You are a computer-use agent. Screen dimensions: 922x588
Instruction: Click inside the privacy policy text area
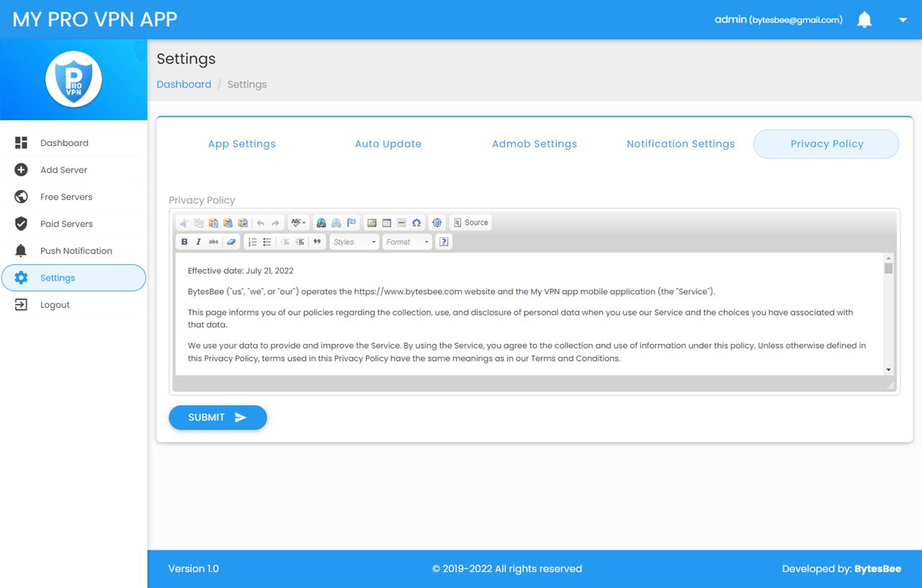tap(529, 314)
